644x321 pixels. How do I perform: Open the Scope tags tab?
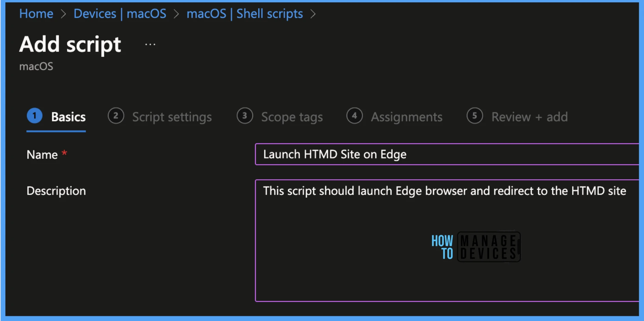tap(292, 117)
